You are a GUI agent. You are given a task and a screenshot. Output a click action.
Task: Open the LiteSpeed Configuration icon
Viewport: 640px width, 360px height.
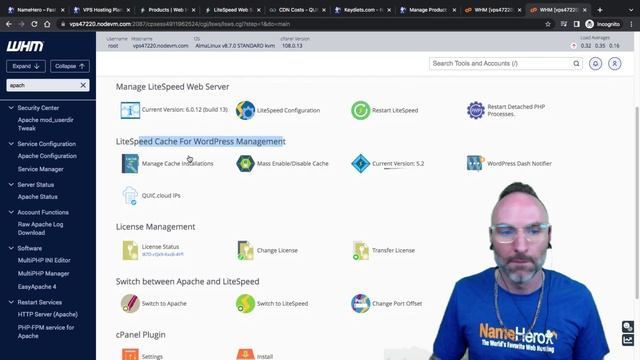245,110
